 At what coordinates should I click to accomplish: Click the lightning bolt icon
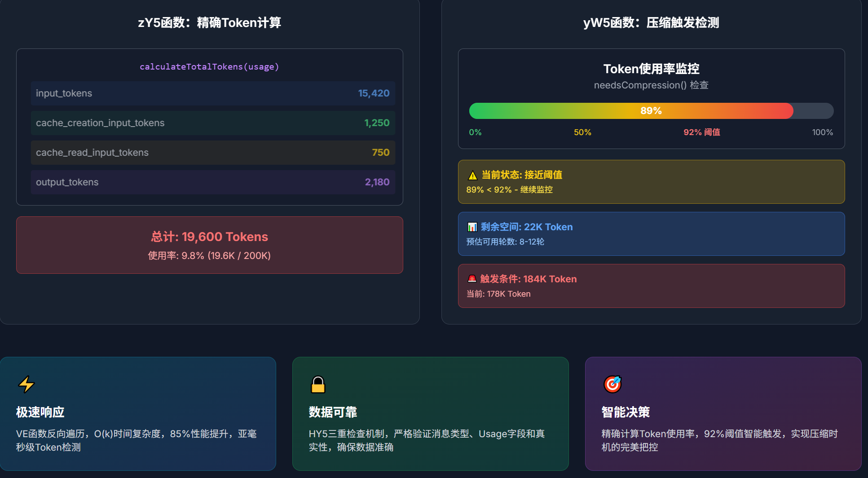(26, 384)
